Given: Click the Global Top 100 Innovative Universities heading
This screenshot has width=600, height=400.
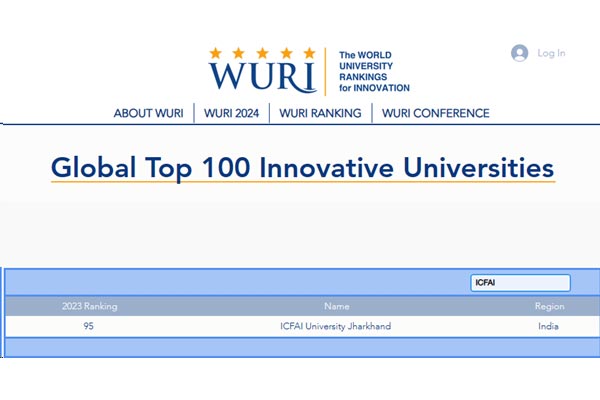Looking at the screenshot, I should tap(302, 168).
